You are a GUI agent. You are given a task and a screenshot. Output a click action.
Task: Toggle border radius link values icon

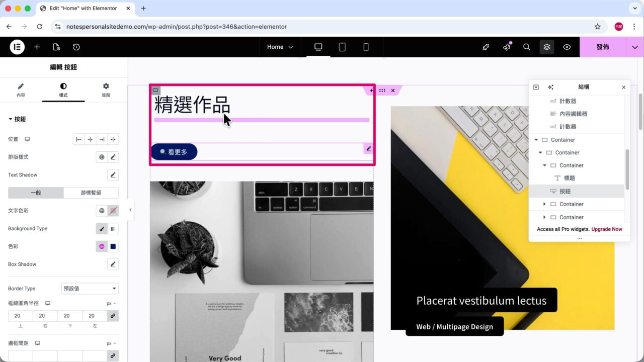click(113, 316)
